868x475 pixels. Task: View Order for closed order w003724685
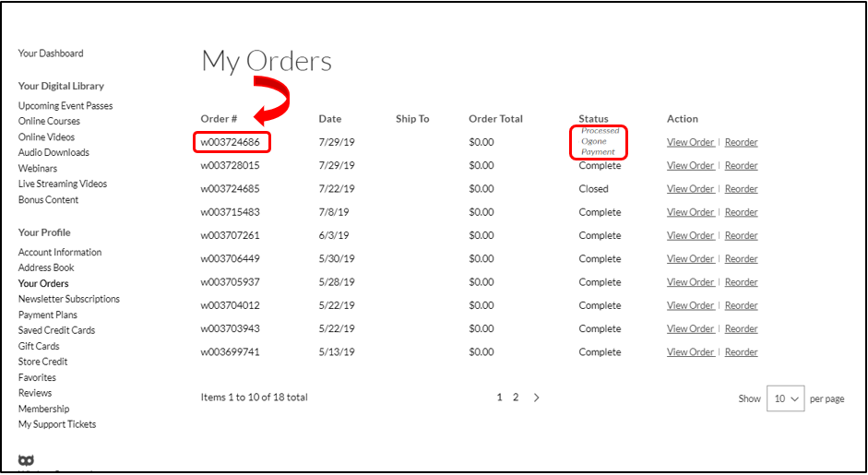pos(690,189)
